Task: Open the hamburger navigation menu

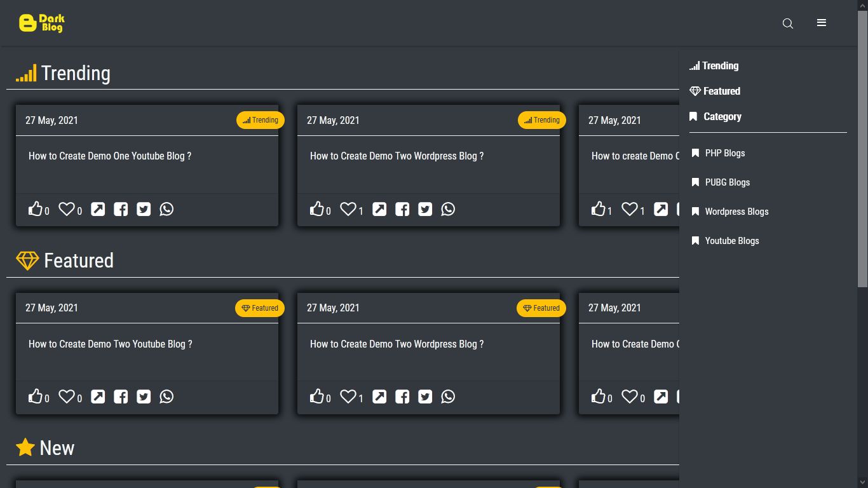Action: click(822, 22)
